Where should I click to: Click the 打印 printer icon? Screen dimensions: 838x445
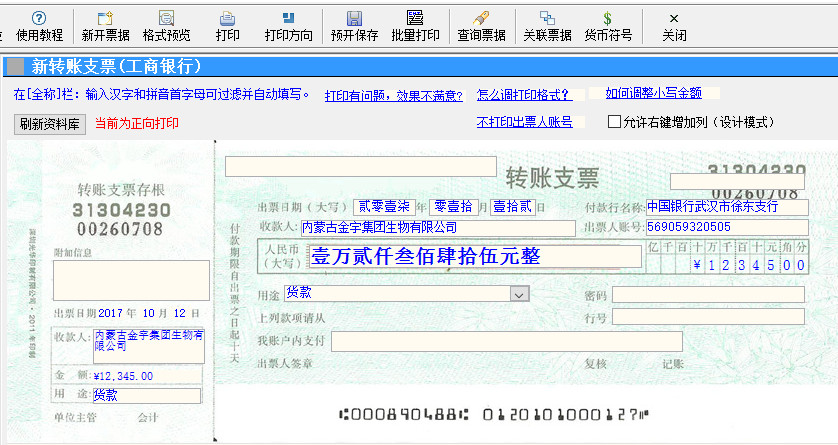pos(227,19)
